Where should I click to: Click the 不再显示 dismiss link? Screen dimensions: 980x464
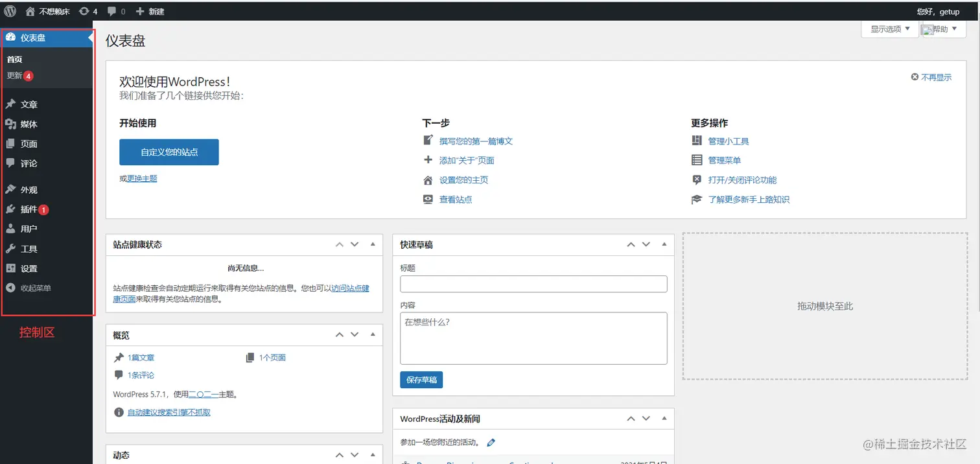tap(937, 77)
